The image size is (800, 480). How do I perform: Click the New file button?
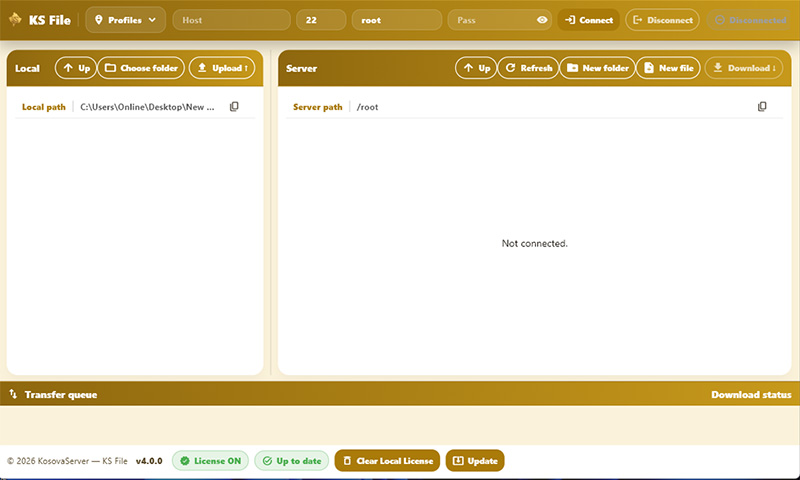coord(668,68)
